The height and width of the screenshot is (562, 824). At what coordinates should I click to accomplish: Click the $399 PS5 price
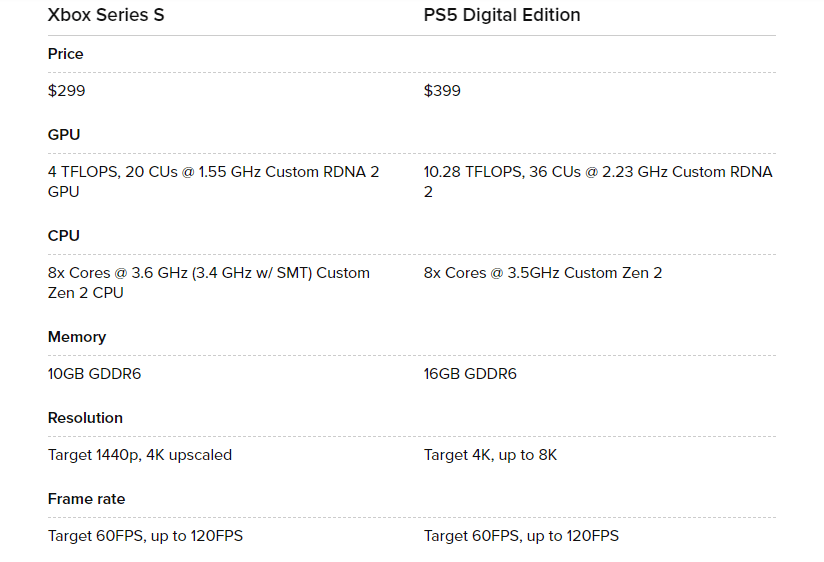coord(442,91)
